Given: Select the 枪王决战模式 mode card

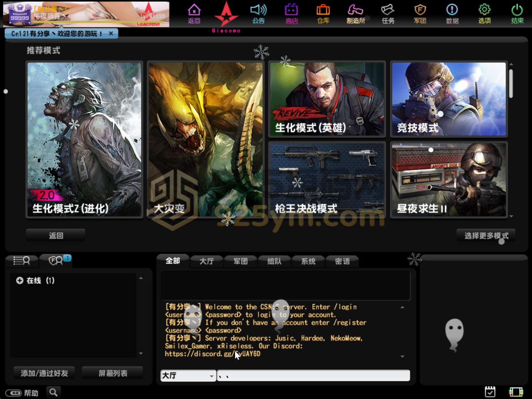Looking at the screenshot, I should (x=327, y=180).
